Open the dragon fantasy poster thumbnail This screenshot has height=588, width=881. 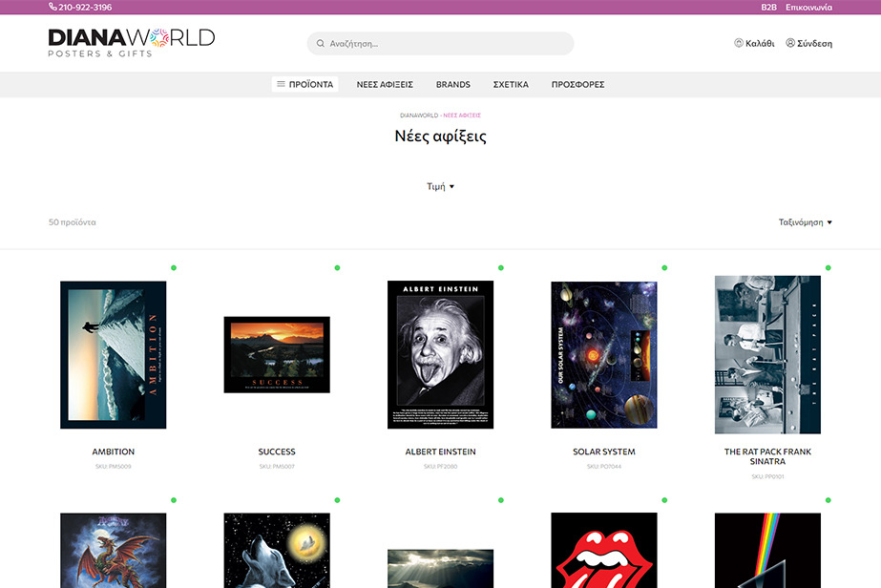click(113, 551)
